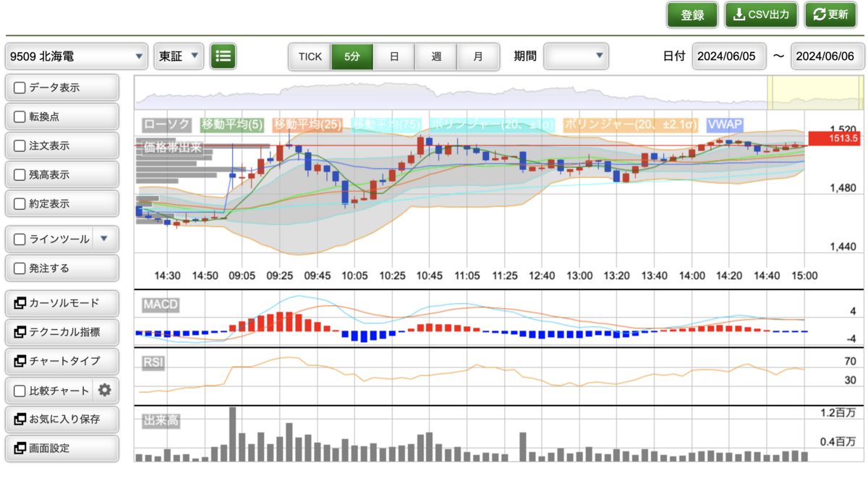Click the 15:00 time axis label
The image size is (868, 481).
tap(804, 276)
